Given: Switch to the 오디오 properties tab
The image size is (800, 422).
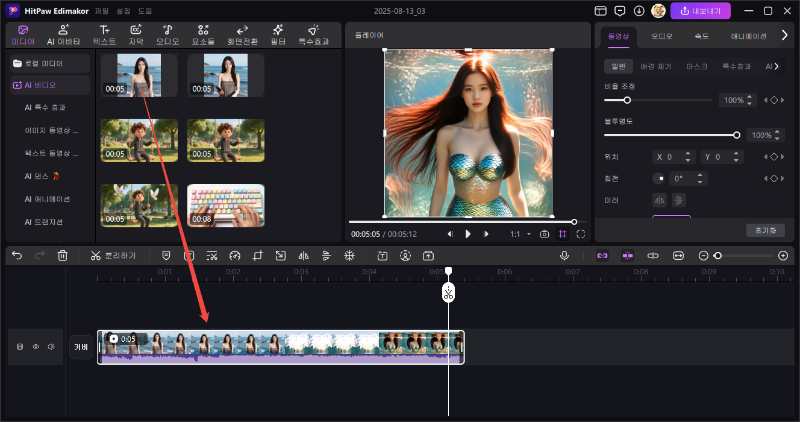Looking at the screenshot, I should (662, 36).
